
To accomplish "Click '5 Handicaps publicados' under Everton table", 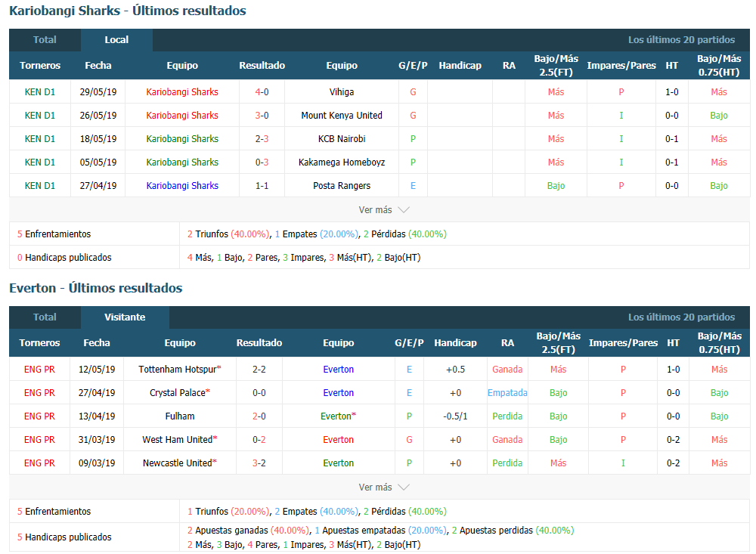I will point(64,537).
